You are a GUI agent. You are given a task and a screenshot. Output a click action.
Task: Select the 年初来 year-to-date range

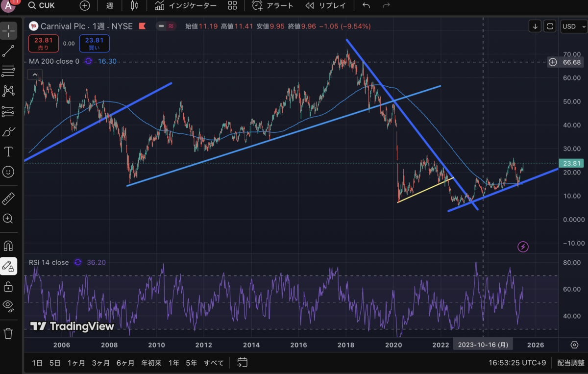pyautogui.click(x=151, y=363)
